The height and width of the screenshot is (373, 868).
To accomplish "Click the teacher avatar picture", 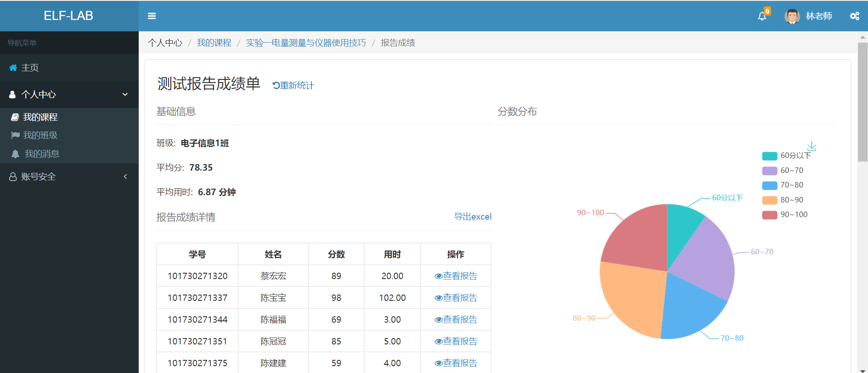I will [792, 16].
